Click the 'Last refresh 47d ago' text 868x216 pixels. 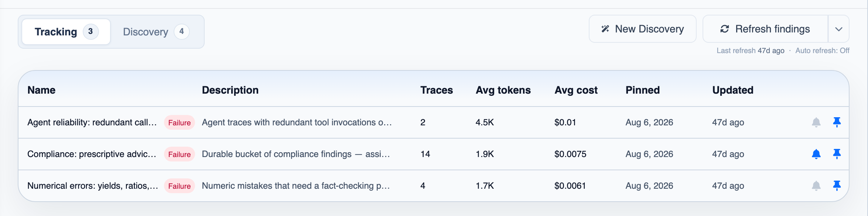751,50
